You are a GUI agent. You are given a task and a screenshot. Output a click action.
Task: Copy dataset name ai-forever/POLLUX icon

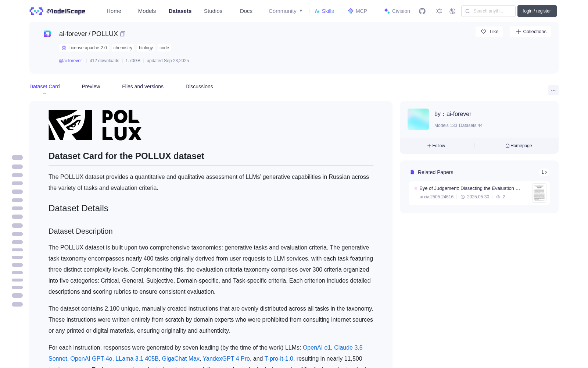tap(123, 34)
